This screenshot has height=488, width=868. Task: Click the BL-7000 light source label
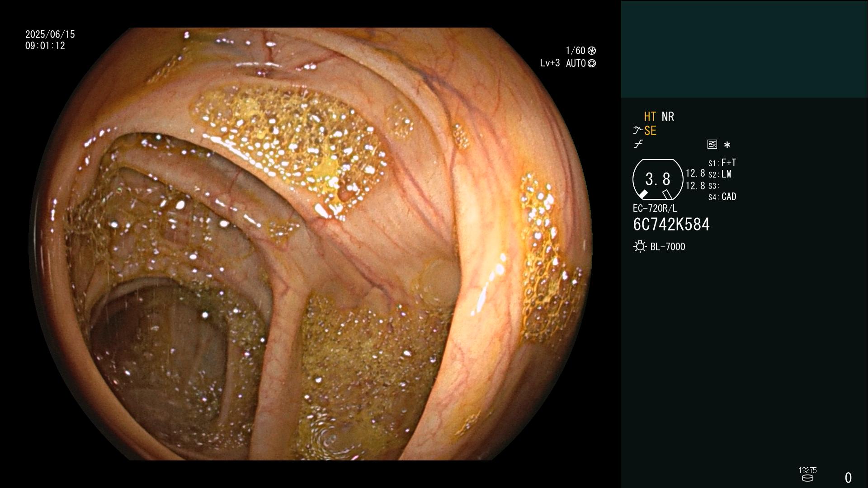point(668,247)
